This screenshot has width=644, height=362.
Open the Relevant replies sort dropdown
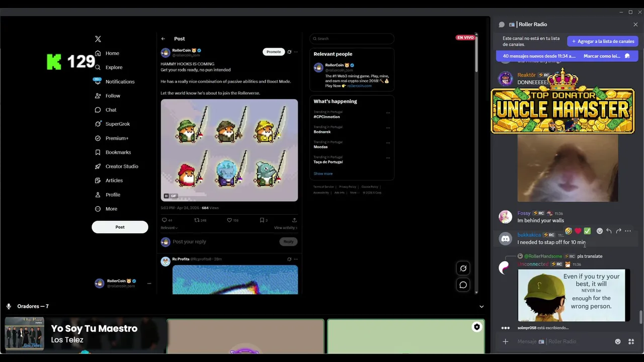point(169,228)
